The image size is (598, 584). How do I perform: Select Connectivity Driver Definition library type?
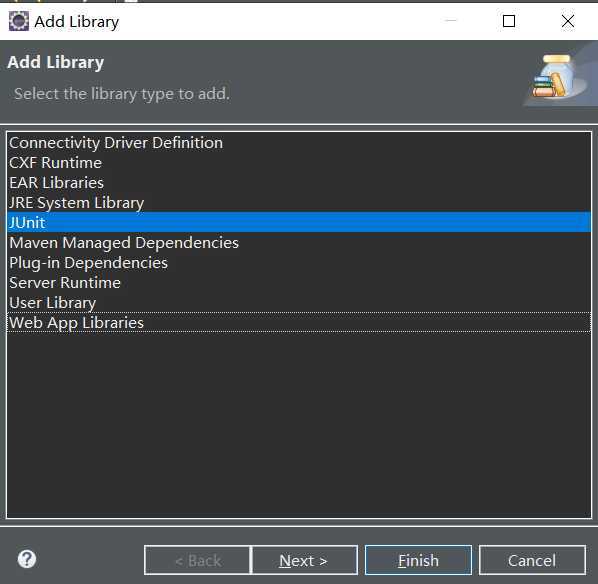(x=299, y=143)
